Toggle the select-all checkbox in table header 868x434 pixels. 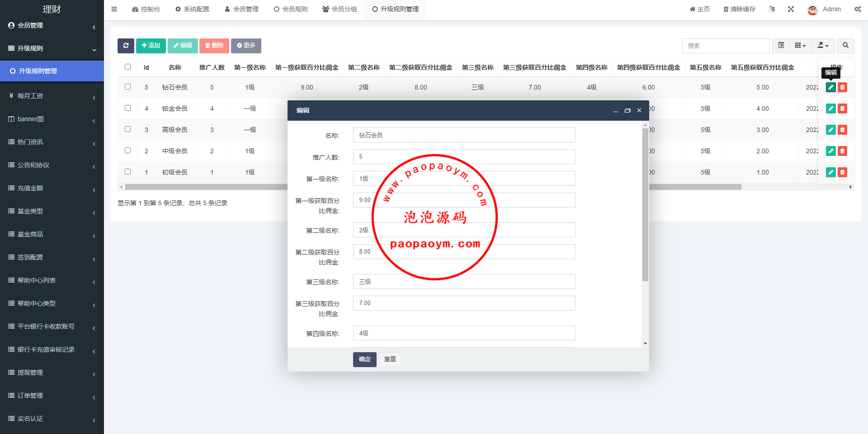128,67
